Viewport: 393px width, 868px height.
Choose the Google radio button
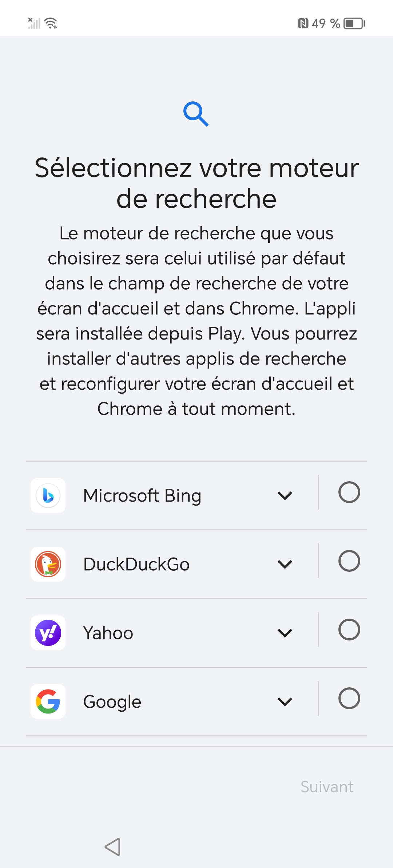(x=349, y=698)
